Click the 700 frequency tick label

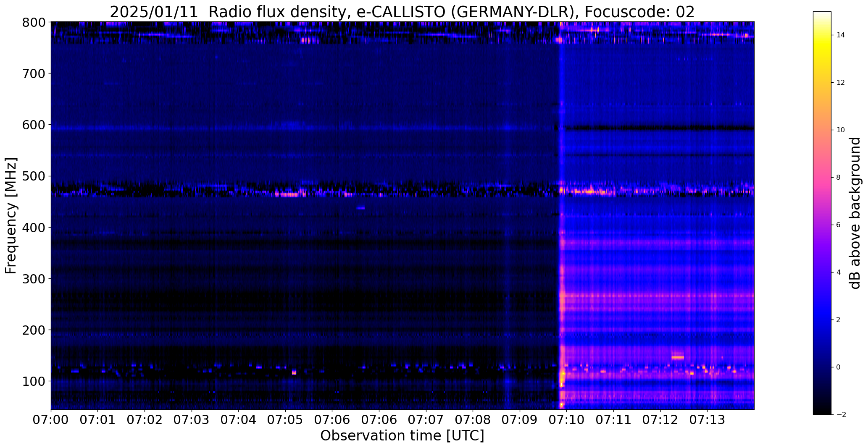(x=33, y=73)
